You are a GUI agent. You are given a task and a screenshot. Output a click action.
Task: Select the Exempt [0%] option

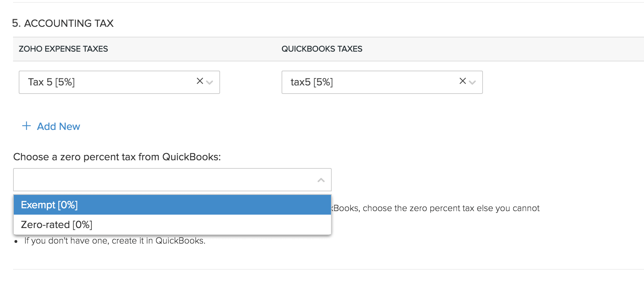[x=49, y=205]
